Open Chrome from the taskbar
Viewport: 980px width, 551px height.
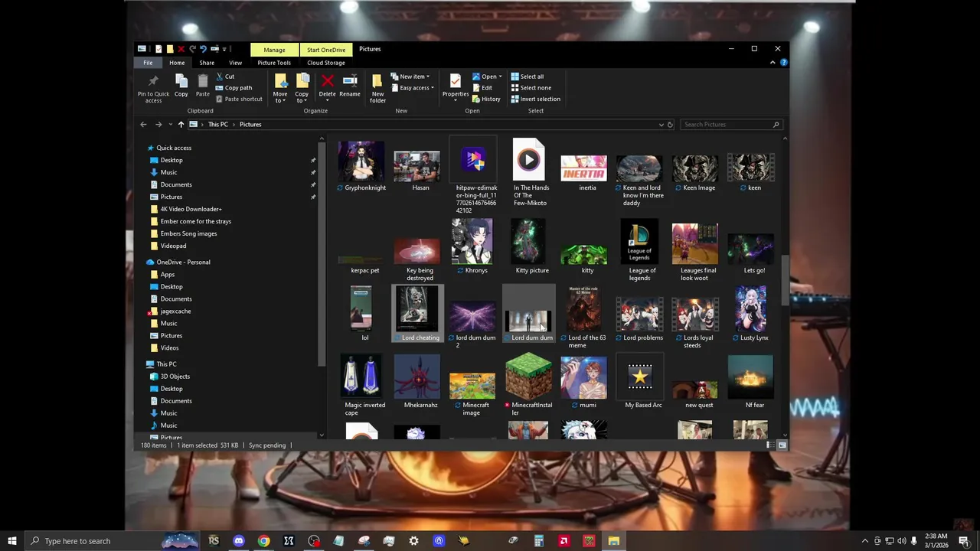tap(263, 541)
